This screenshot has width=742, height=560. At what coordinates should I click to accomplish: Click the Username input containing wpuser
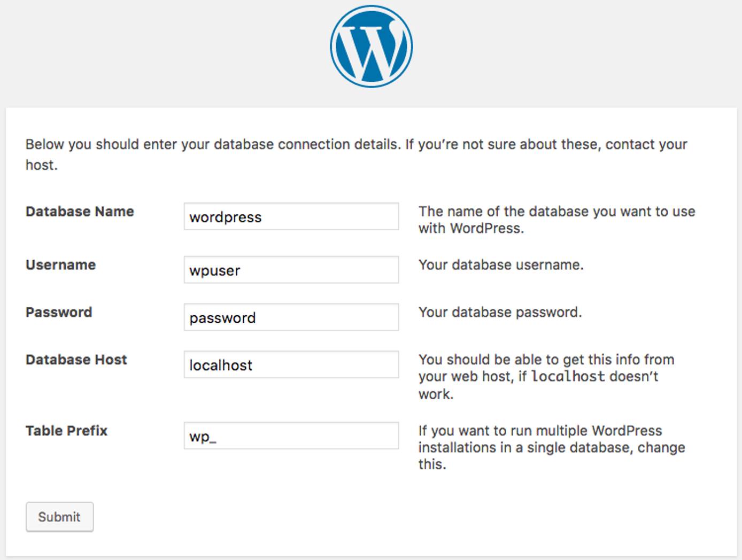(291, 270)
